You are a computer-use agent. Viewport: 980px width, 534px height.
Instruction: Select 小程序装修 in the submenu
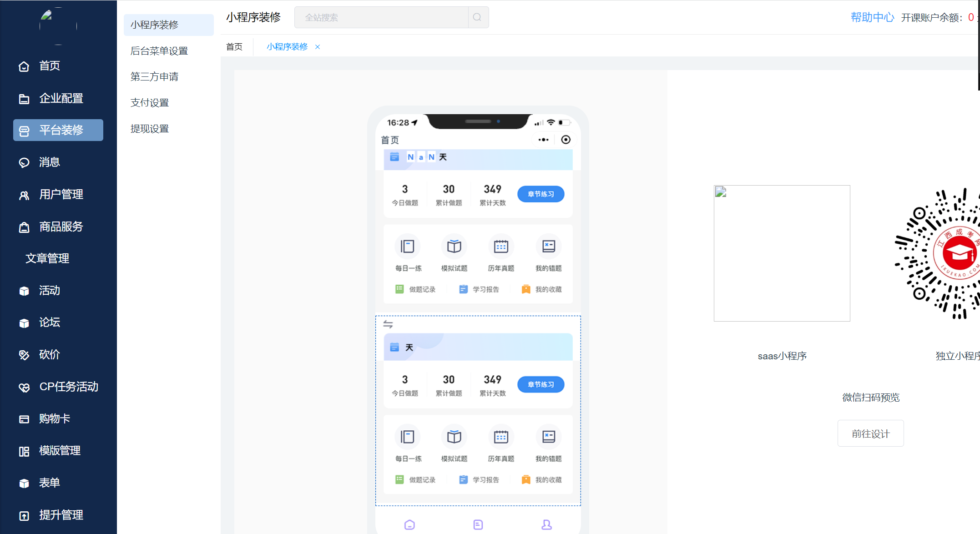(x=169, y=25)
